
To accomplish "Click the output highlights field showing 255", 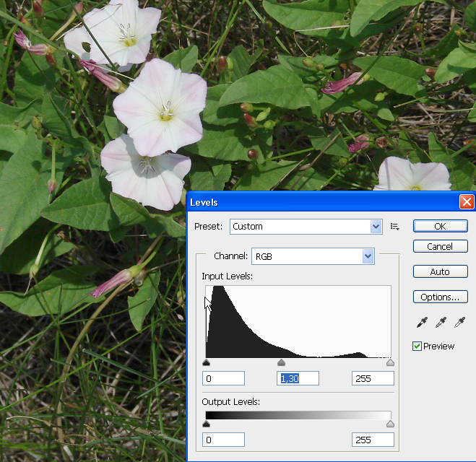I will [x=373, y=440].
